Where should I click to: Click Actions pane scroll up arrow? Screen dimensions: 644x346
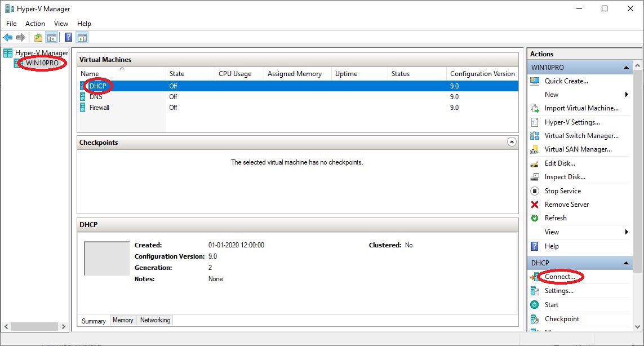point(637,65)
